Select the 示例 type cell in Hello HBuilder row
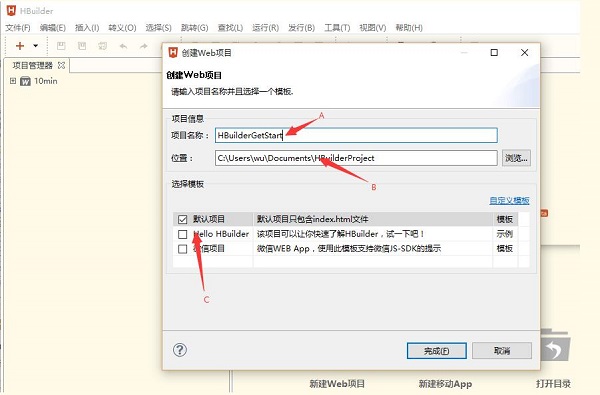Viewport: 600px width, 395px height. tap(504, 234)
